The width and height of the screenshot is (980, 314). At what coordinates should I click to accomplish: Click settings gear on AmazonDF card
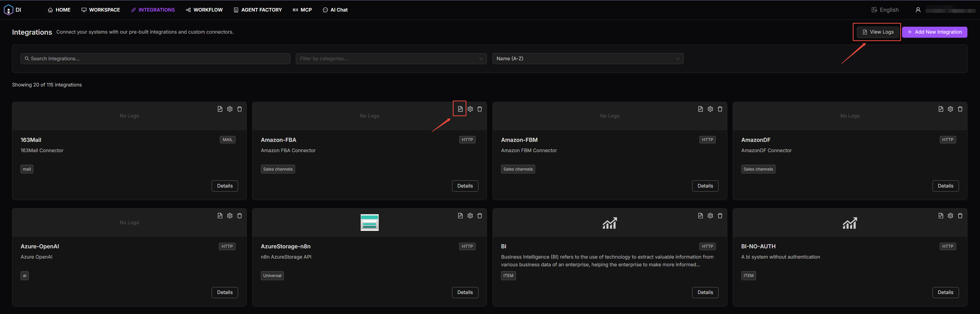950,109
